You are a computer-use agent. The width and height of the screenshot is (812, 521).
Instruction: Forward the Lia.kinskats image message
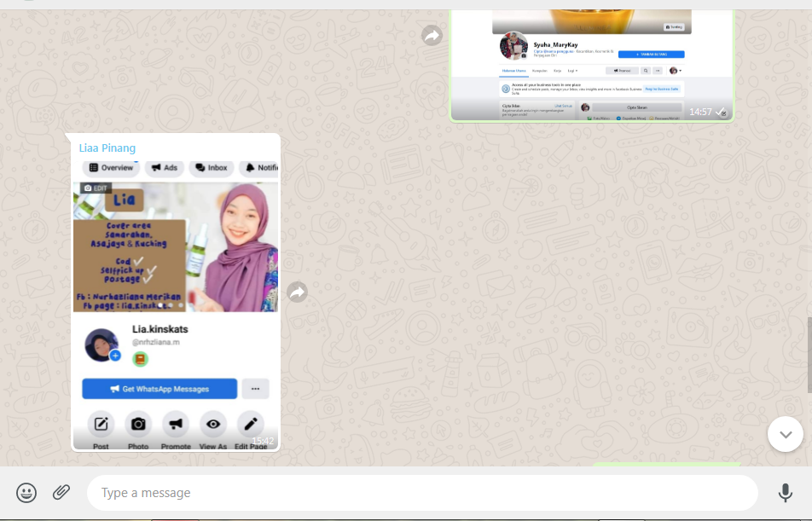pyautogui.click(x=297, y=292)
